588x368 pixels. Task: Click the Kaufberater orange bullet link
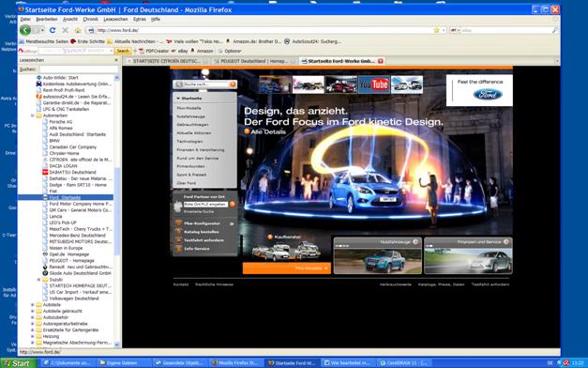pos(284,237)
